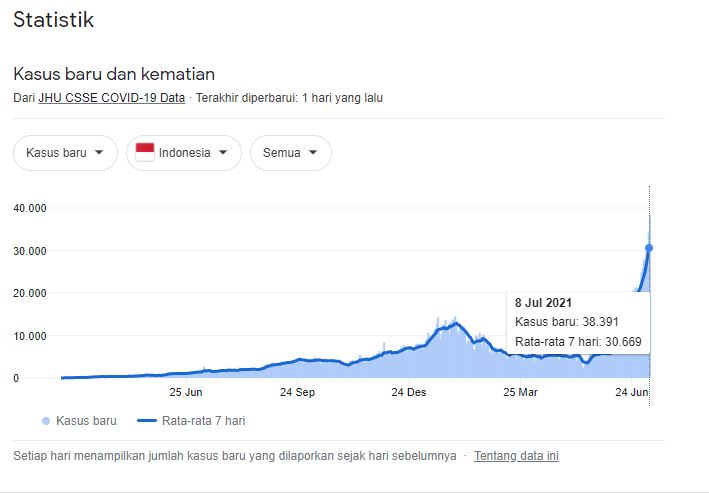
Task: Click the Indonesia flag icon
Action: tap(145, 153)
